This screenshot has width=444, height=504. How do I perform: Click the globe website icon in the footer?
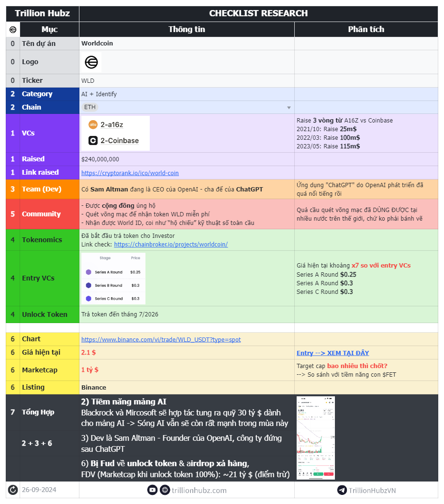point(165,490)
